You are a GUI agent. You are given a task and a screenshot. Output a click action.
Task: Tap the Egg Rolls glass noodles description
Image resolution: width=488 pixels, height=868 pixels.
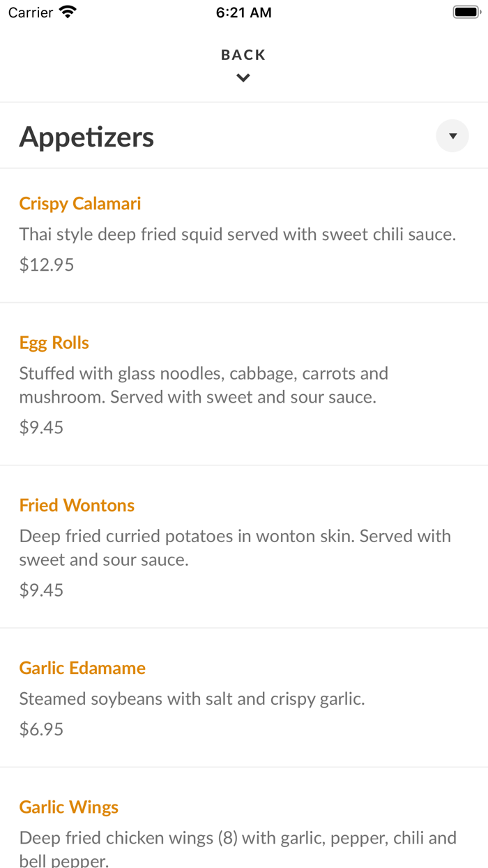coord(204,385)
